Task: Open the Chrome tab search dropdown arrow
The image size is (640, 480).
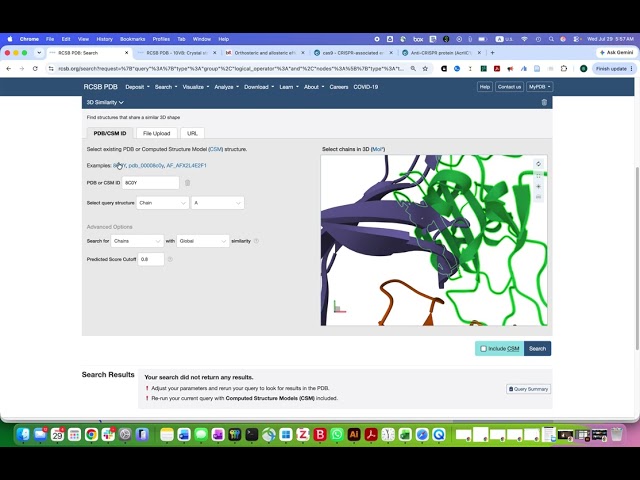Action: coord(39,53)
